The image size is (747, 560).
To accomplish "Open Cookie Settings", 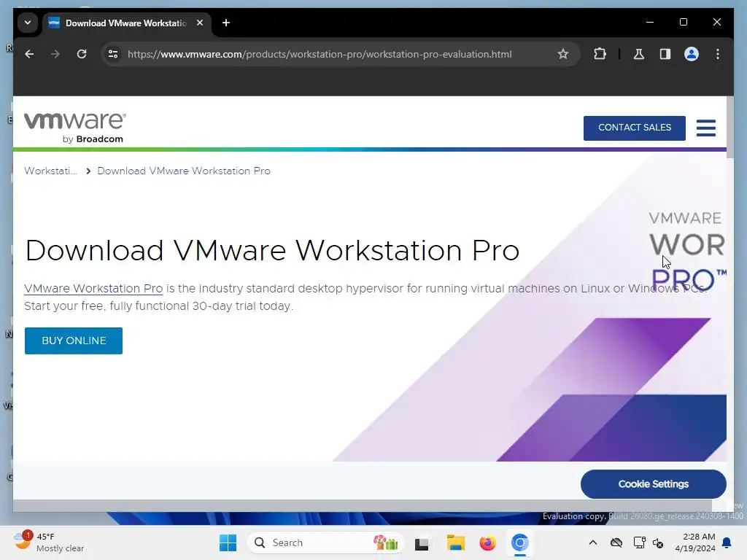I will pyautogui.click(x=653, y=484).
